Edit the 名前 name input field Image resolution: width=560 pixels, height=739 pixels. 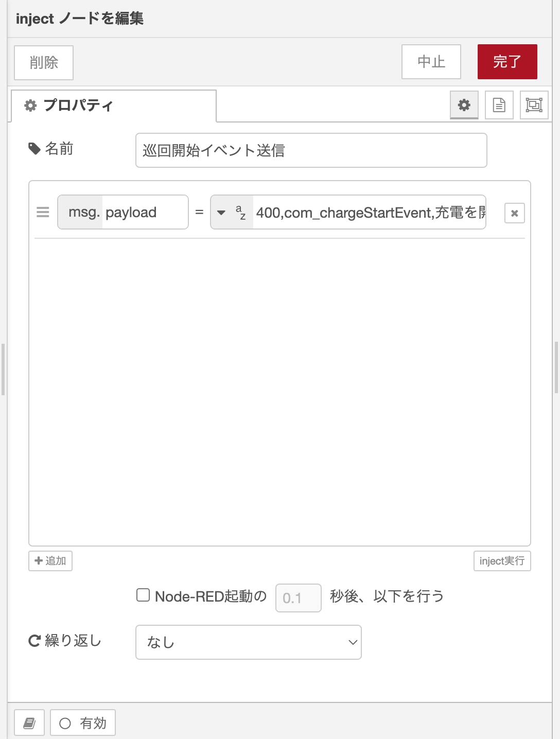[311, 150]
